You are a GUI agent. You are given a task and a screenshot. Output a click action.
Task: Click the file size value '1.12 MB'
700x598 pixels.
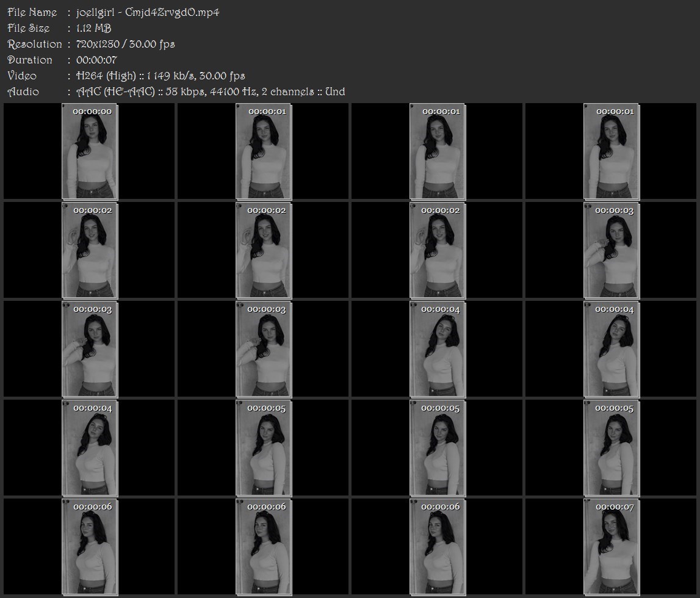(x=94, y=28)
